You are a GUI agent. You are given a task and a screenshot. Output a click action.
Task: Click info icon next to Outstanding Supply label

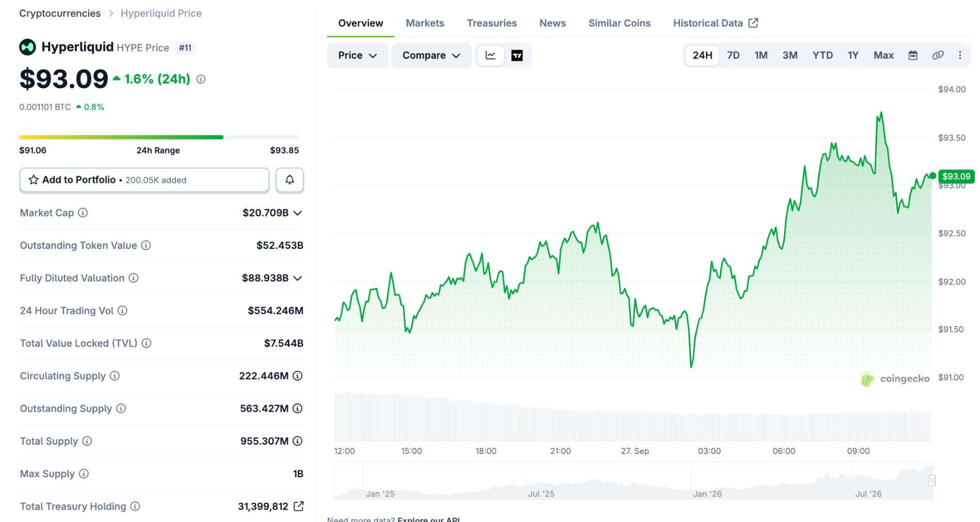click(x=121, y=409)
